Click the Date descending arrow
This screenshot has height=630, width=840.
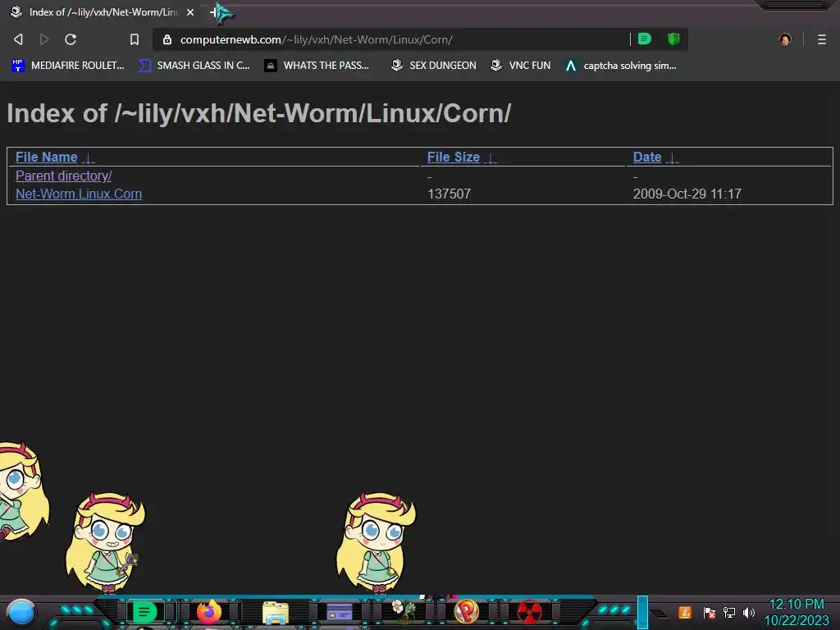click(x=672, y=158)
